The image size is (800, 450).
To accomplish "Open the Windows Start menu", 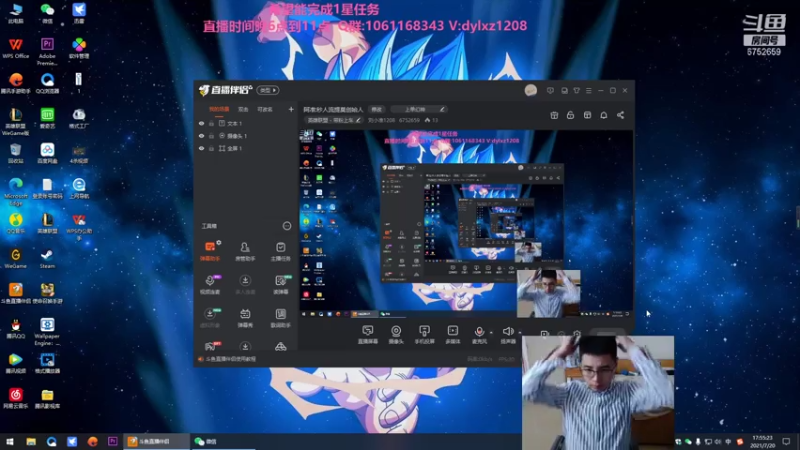I will click(10, 441).
